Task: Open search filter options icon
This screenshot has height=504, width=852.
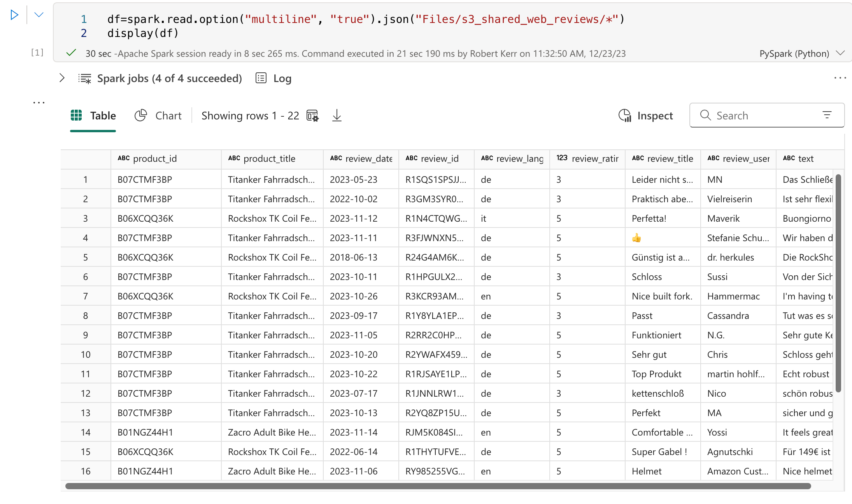Action: tap(827, 115)
